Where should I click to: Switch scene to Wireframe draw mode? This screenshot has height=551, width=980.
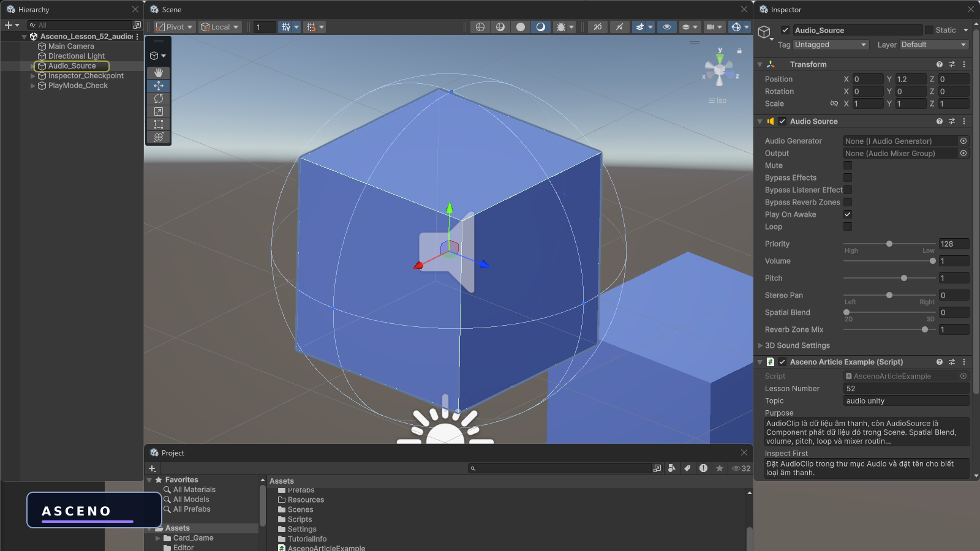(480, 27)
